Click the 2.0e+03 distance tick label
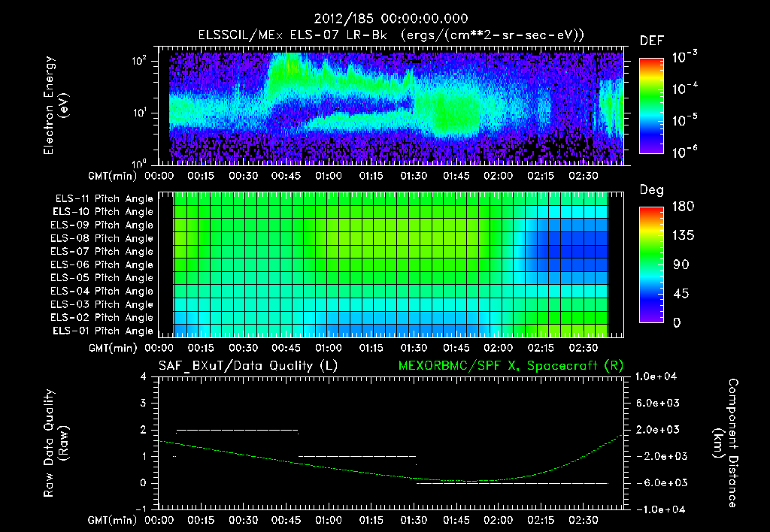 (657, 429)
